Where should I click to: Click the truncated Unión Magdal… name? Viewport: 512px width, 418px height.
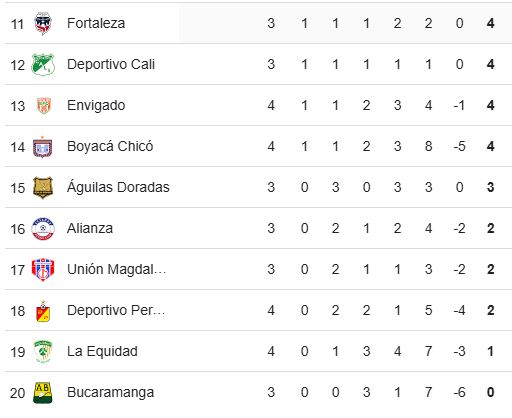(x=116, y=269)
